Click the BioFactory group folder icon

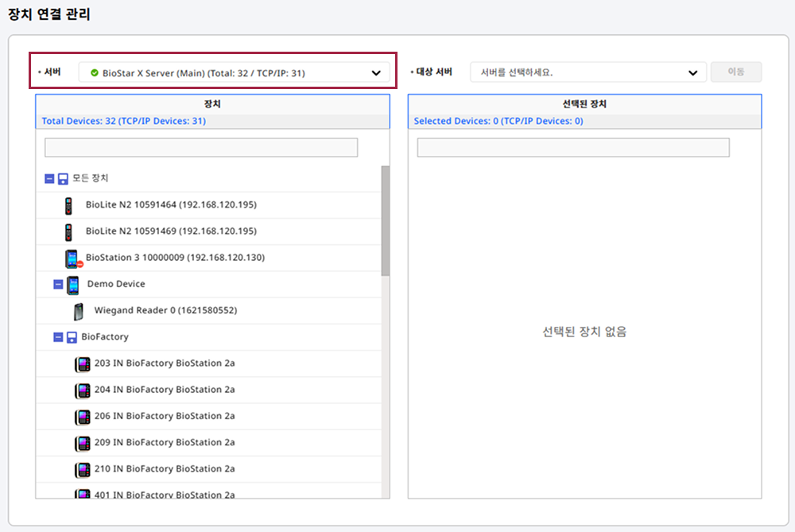72,337
